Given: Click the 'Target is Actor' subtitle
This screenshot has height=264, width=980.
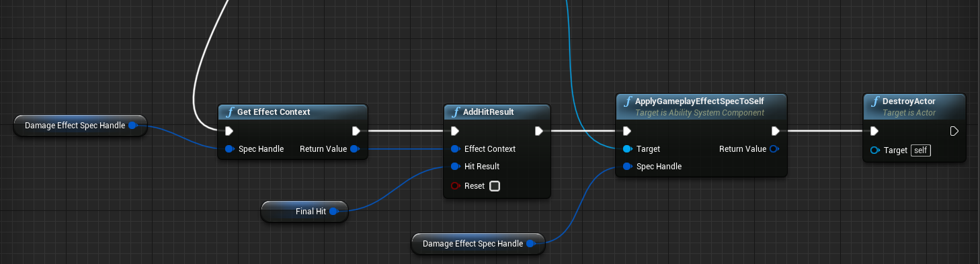Looking at the screenshot, I should [909, 113].
